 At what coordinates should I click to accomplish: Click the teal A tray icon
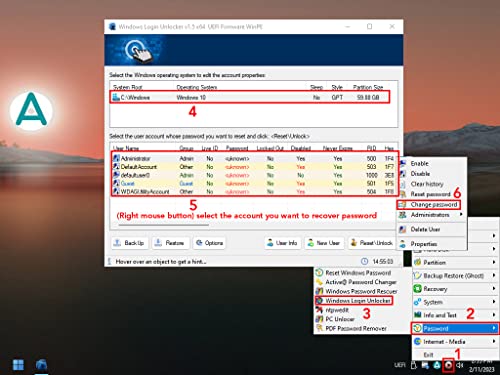(x=437, y=365)
